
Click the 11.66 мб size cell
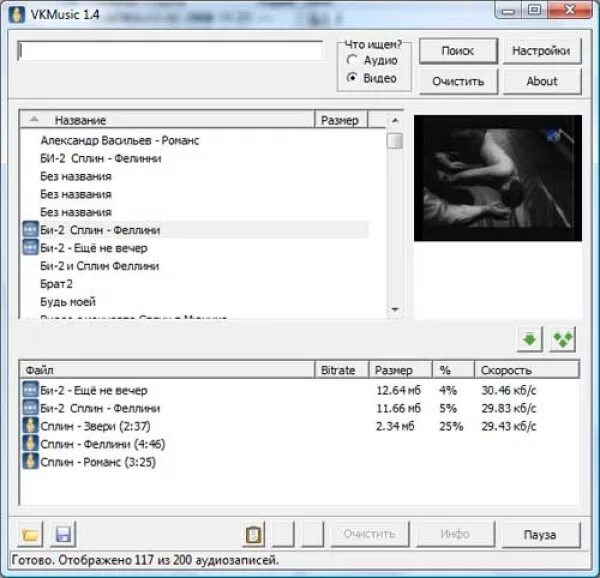(398, 408)
